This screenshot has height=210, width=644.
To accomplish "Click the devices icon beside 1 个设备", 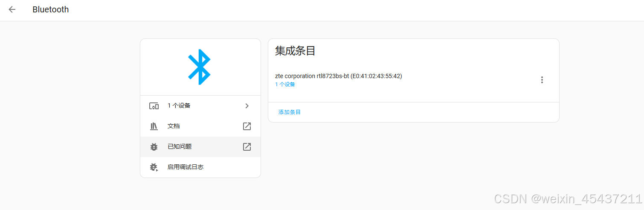I will (x=154, y=106).
